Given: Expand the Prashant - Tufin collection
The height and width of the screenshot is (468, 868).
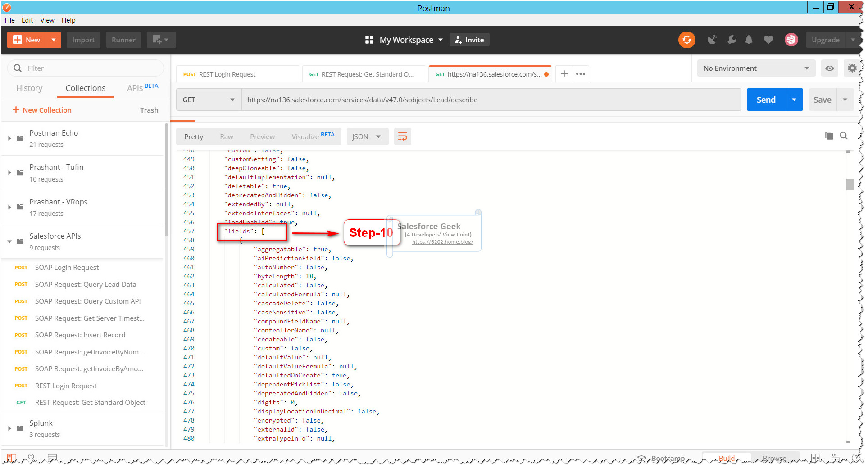Looking at the screenshot, I should [x=9, y=173].
